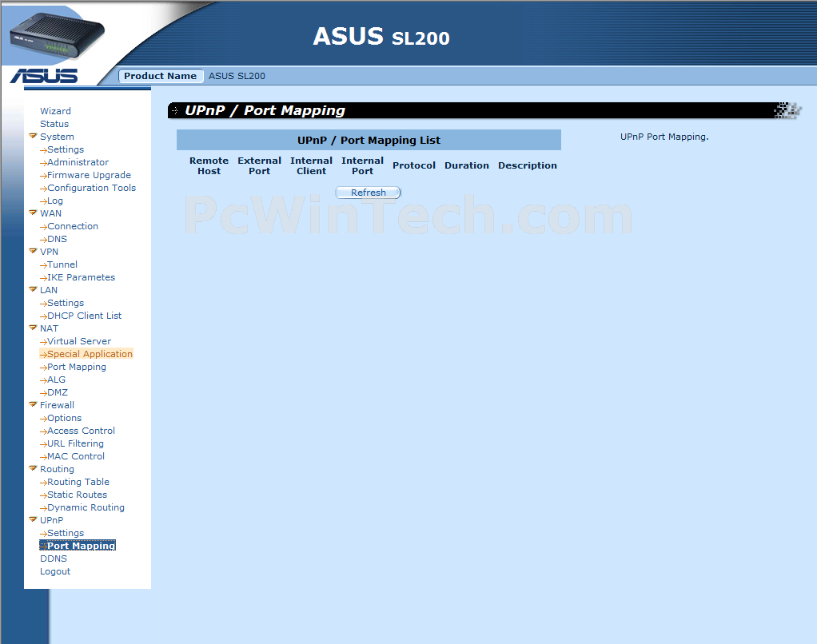Click the External Port column header

260,165
